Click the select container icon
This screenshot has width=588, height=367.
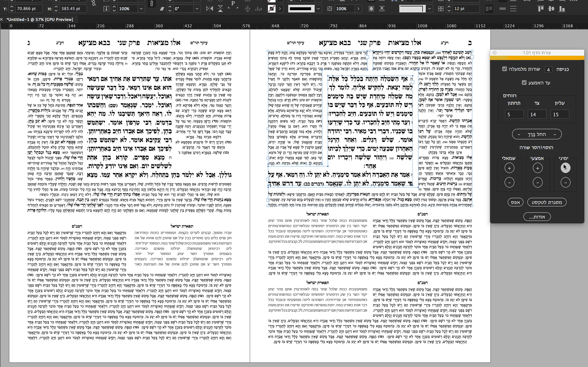(x=248, y=9)
